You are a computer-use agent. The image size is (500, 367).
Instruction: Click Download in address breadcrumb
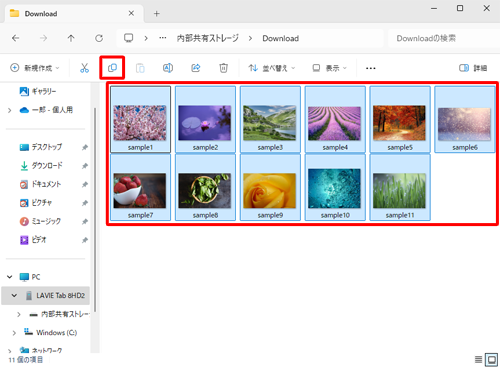pyautogui.click(x=281, y=38)
